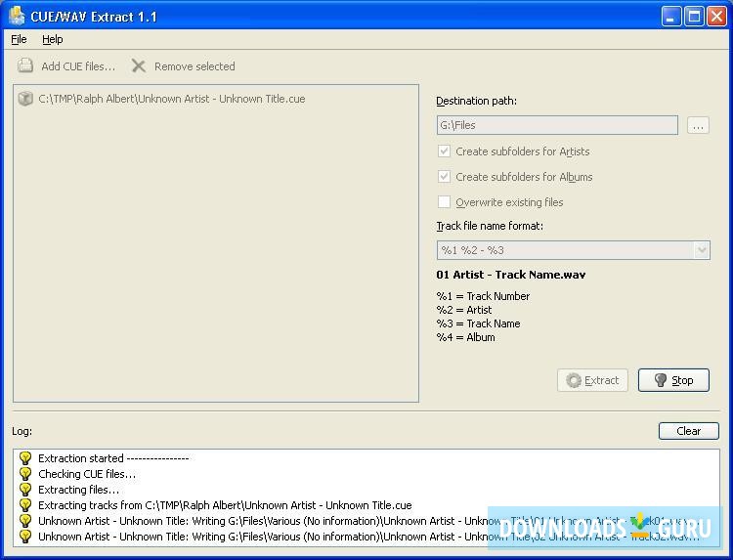Clear the log with Clear button

pyautogui.click(x=689, y=431)
